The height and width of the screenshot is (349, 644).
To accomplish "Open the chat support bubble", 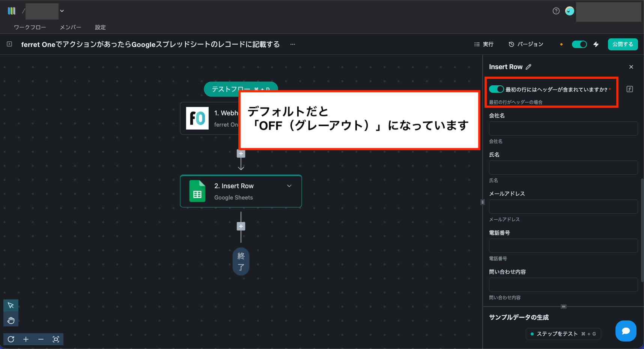I will point(626,331).
